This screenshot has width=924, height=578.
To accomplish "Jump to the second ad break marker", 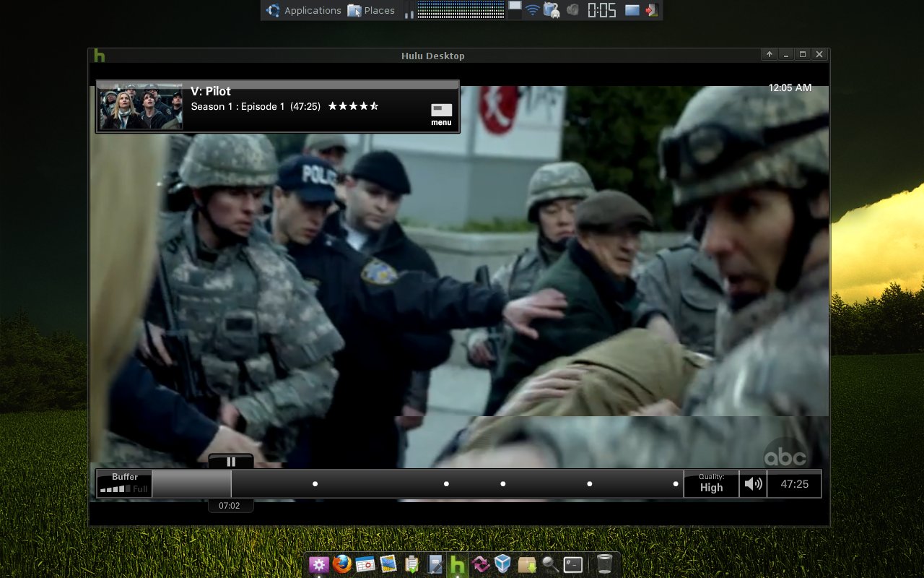I will coord(446,484).
